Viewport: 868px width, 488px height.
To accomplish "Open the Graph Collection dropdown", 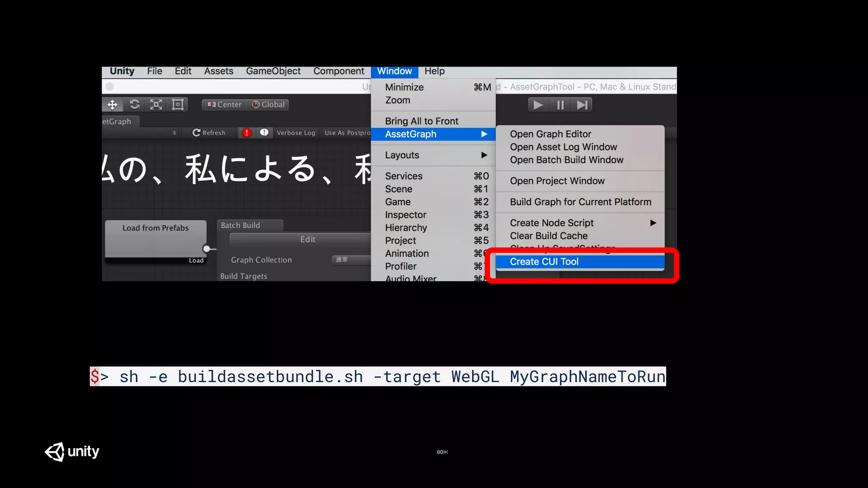I will pos(351,260).
